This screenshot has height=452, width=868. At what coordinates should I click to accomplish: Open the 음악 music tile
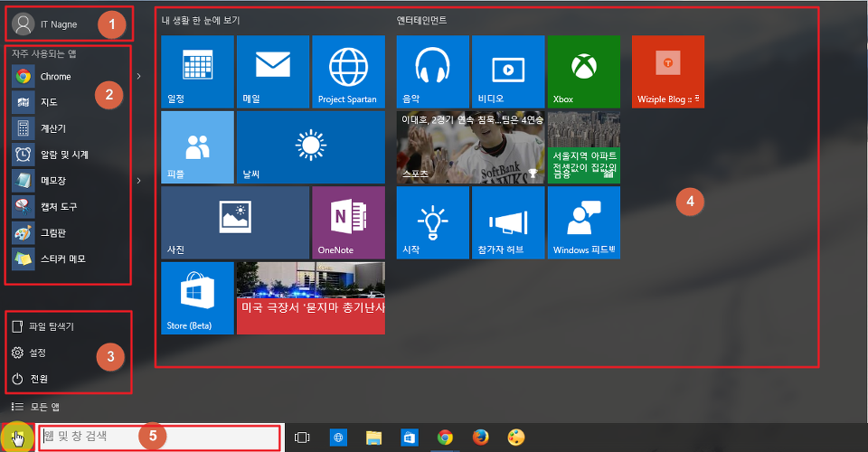pos(432,72)
